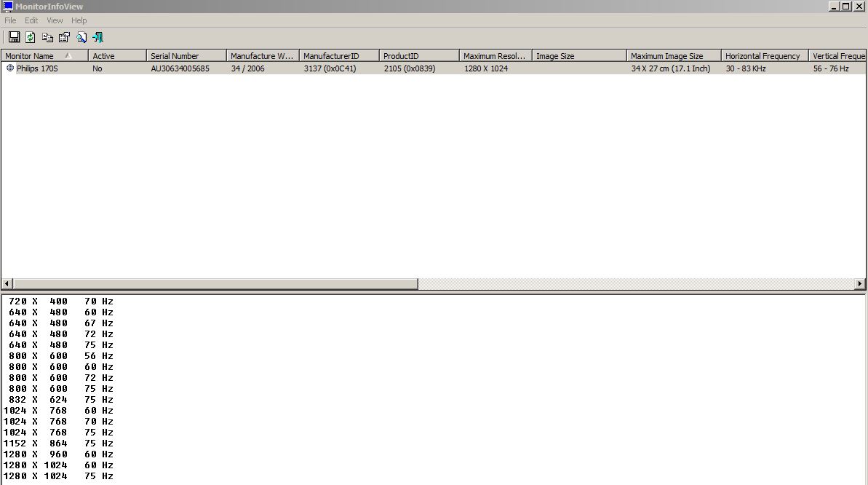The height and width of the screenshot is (485, 868).
Task: Sort by Manufacture Week column header
Action: (x=263, y=56)
